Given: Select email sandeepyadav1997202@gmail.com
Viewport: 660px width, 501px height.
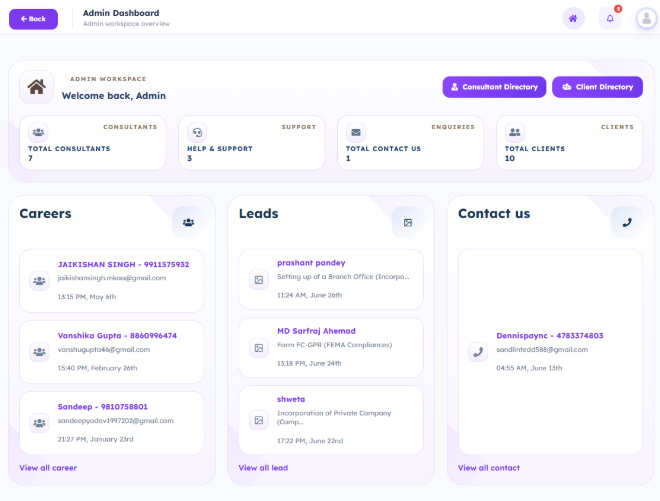Looking at the screenshot, I should tap(115, 421).
